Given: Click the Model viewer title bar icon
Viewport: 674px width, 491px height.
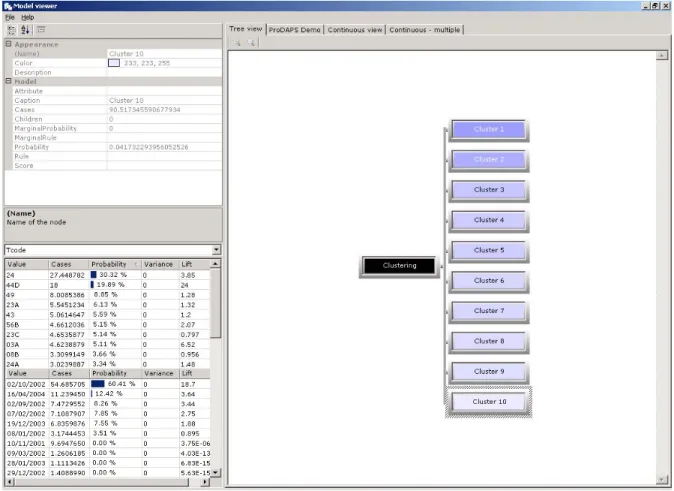Looking at the screenshot, I should [x=7, y=6].
